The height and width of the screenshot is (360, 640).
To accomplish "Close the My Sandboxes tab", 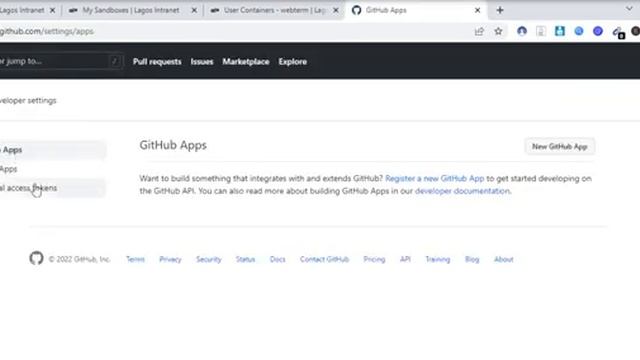I will pyautogui.click(x=194, y=10).
